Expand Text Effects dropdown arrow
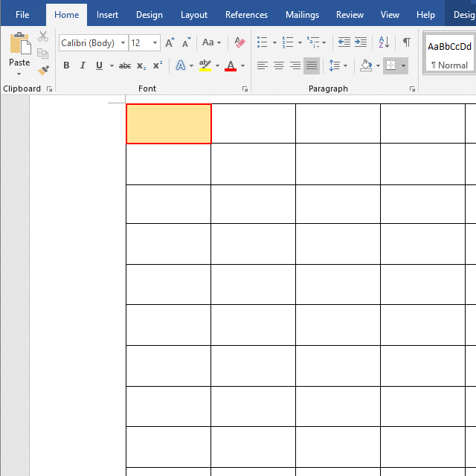Viewport: 476px width, 476px height. (x=191, y=66)
